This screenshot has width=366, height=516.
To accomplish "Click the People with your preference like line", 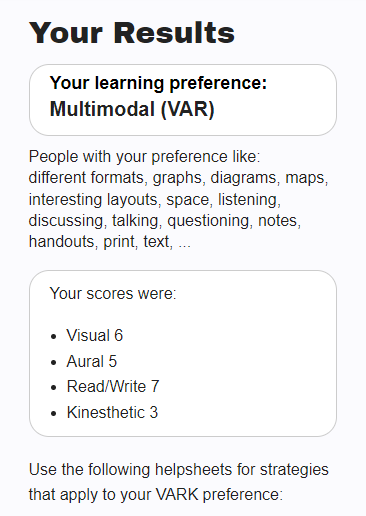I will [x=144, y=157].
